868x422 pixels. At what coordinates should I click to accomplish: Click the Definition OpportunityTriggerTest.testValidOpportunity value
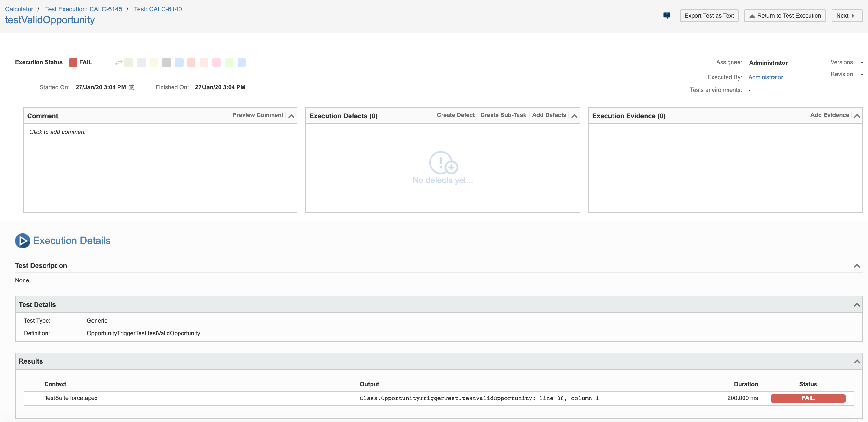143,333
